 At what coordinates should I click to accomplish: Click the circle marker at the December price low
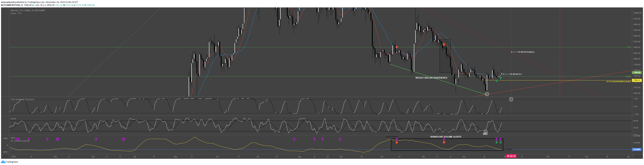pos(487,94)
